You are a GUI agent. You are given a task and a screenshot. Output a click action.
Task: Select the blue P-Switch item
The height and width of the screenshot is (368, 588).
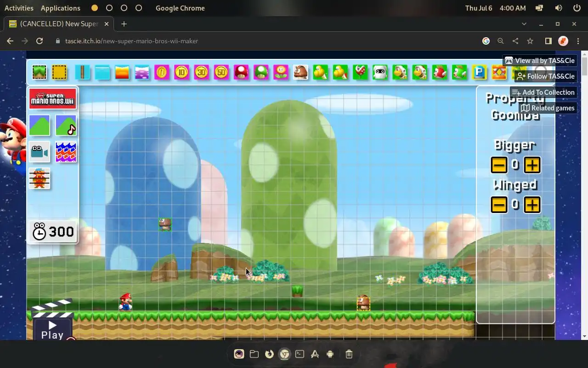tap(479, 72)
